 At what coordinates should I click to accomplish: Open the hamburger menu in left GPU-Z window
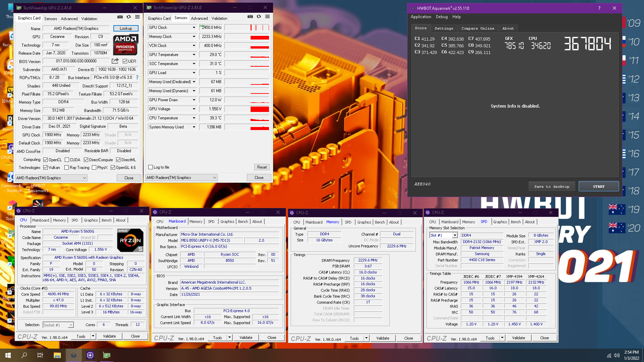pyautogui.click(x=138, y=17)
